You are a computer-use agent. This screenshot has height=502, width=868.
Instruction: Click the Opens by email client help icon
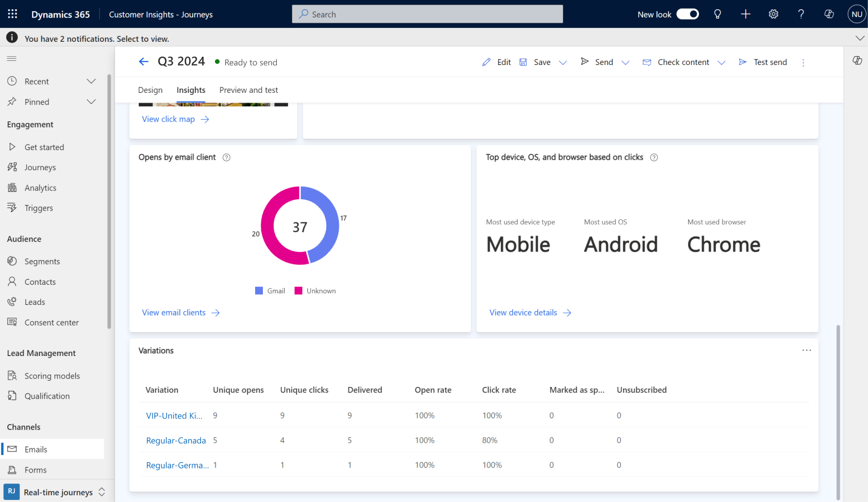[226, 157]
